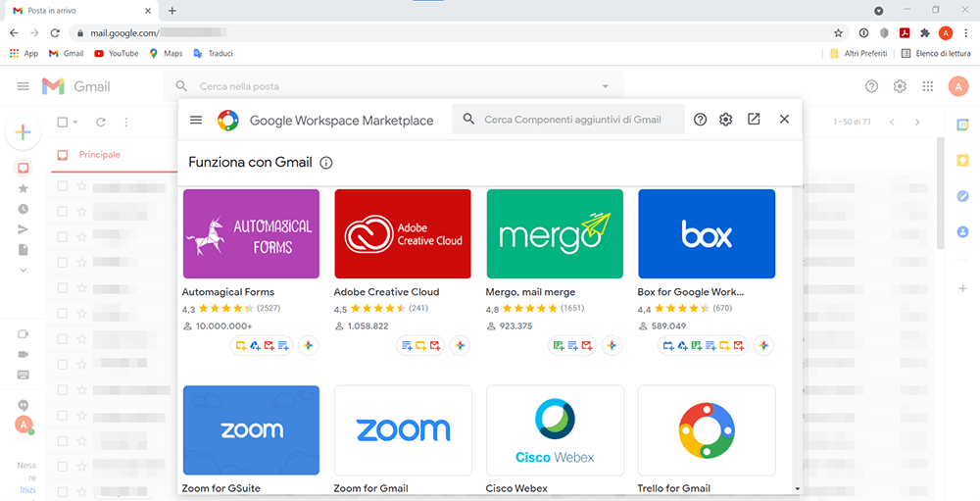The height and width of the screenshot is (501, 980).
Task: Open the Google apps grid launcher
Action: [927, 86]
